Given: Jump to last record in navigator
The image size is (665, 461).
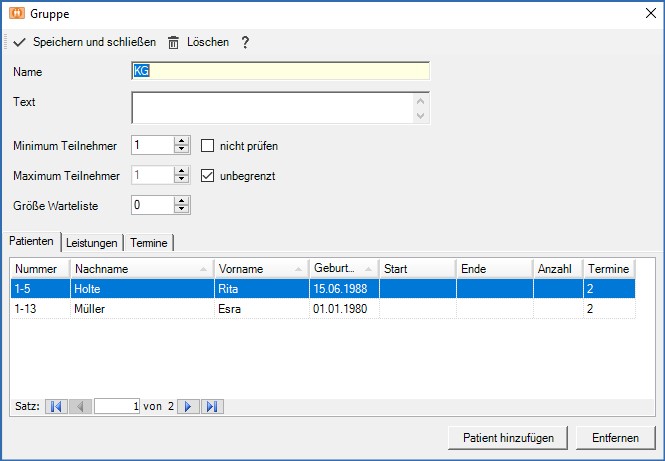Looking at the screenshot, I should 212,406.
